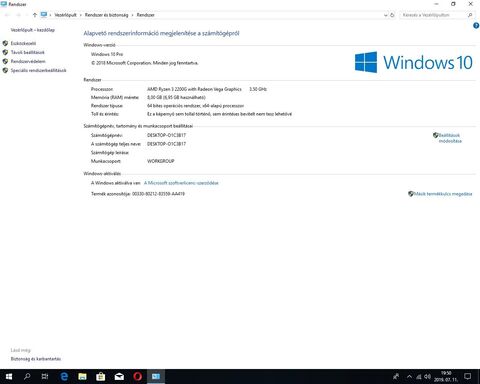This screenshot has height=384, width=480.
Task: Select the Termék azonosítója product ID text
Action: [x=138, y=194]
